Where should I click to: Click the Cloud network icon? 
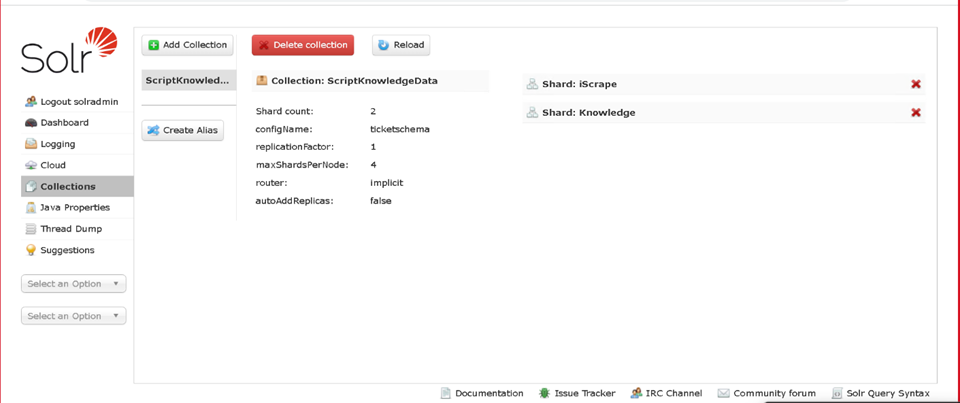click(31, 165)
